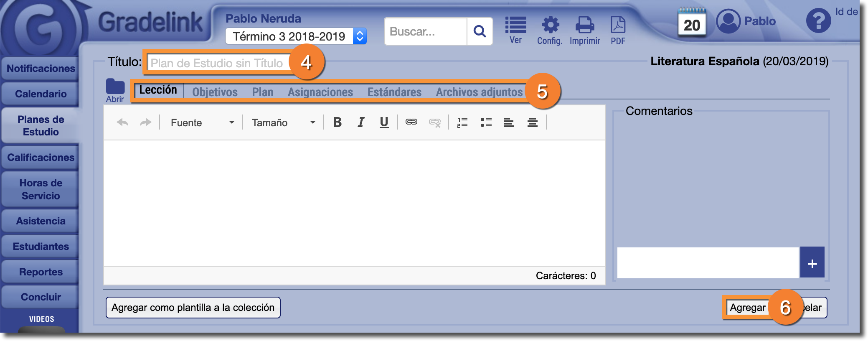The height and width of the screenshot is (341, 868).
Task: Click the insert link icon
Action: (411, 122)
